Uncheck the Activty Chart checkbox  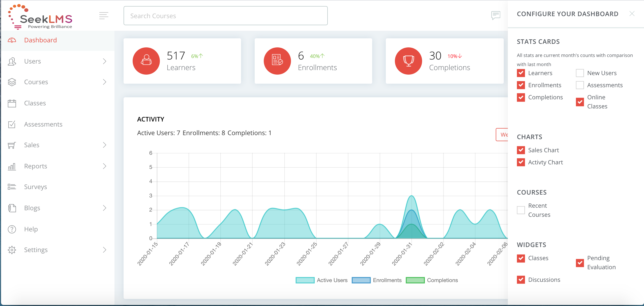tap(521, 162)
